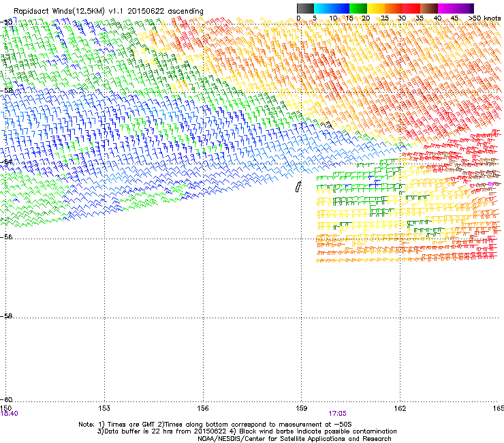The image size is (504, 443).
Task: Click the purple time stamp '18:40'
Action: (x=10, y=414)
